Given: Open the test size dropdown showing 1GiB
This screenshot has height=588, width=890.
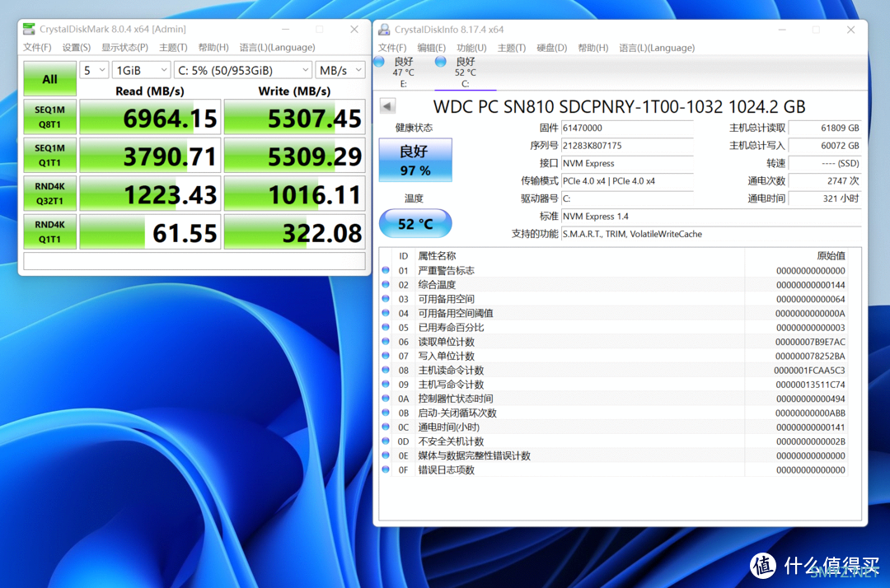Looking at the screenshot, I should click(142, 70).
